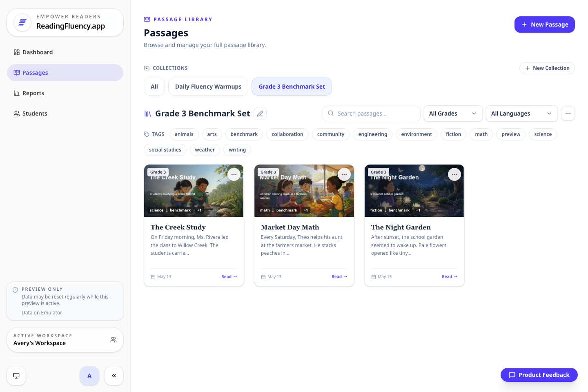Read The Creek Study passage
The width and height of the screenshot is (588, 392).
click(x=229, y=277)
